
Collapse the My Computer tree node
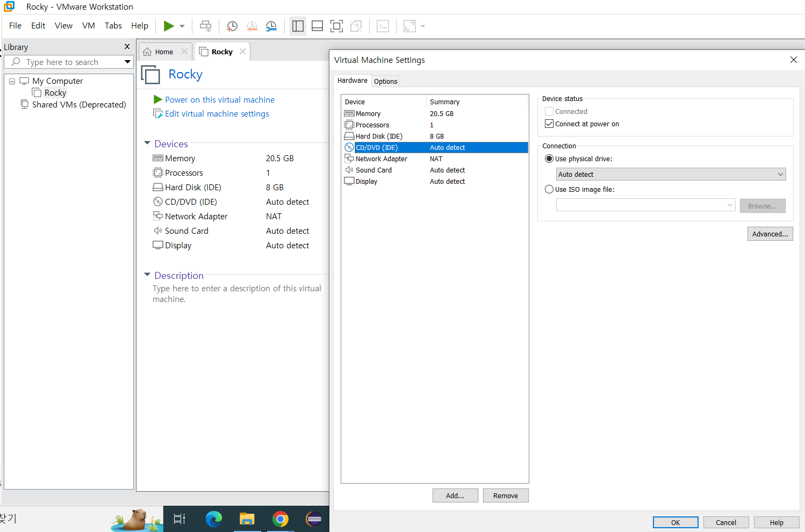[x=12, y=81]
